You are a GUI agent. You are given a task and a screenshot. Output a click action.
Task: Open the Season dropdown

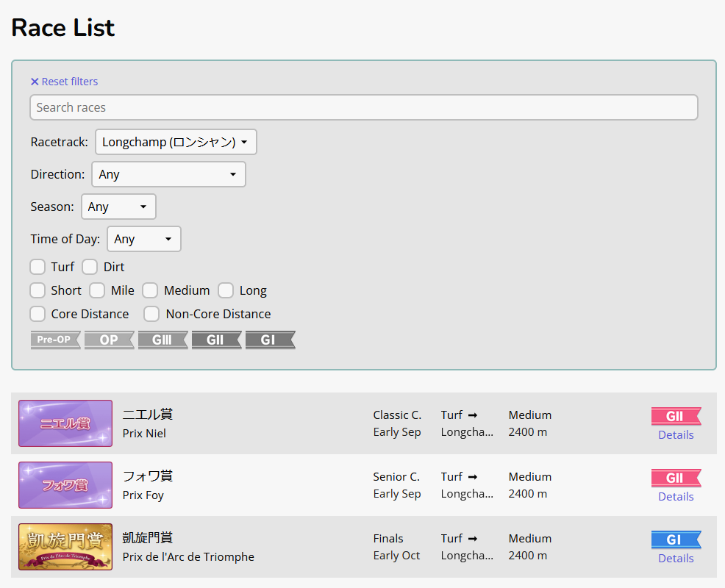118,207
